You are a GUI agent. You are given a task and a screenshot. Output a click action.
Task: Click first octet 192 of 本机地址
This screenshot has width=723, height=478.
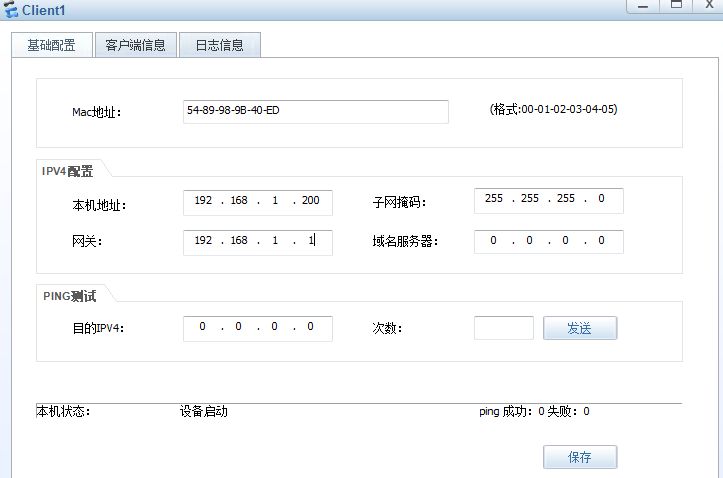click(x=204, y=201)
